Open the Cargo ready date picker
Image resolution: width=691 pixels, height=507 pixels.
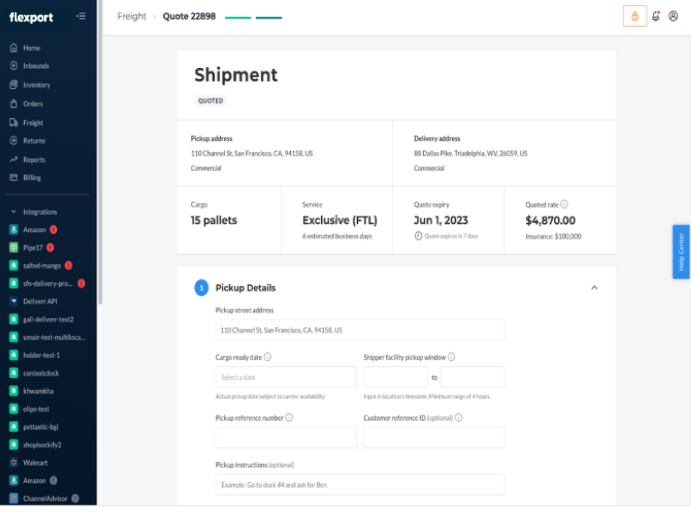click(x=286, y=377)
